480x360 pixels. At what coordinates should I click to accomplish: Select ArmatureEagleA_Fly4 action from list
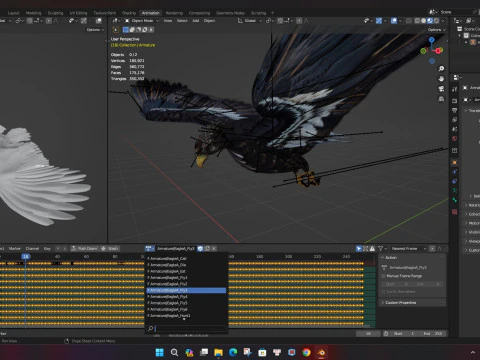click(186, 297)
